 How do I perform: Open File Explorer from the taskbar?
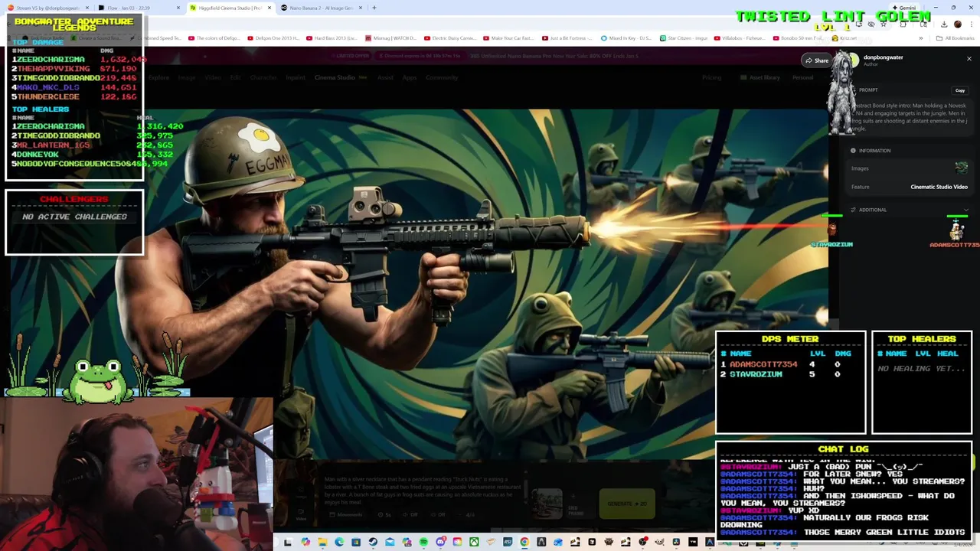point(322,543)
